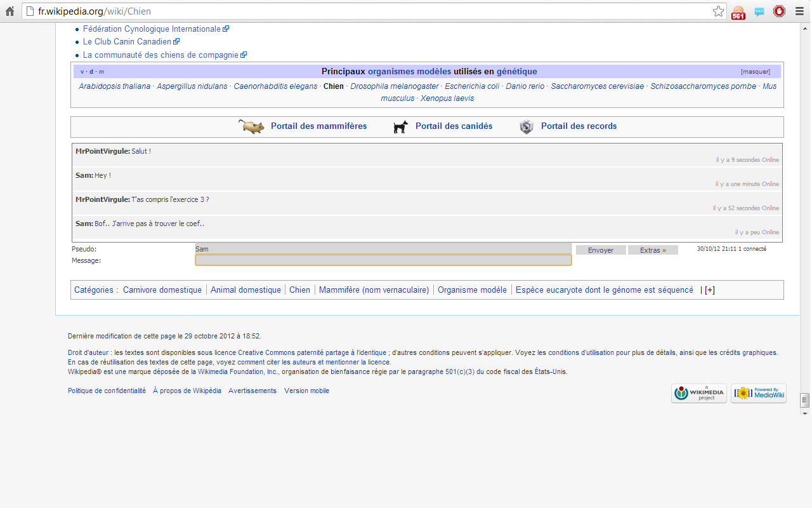Expand categories with the [+] link
Image resolution: width=812 pixels, height=508 pixels.
pos(710,290)
